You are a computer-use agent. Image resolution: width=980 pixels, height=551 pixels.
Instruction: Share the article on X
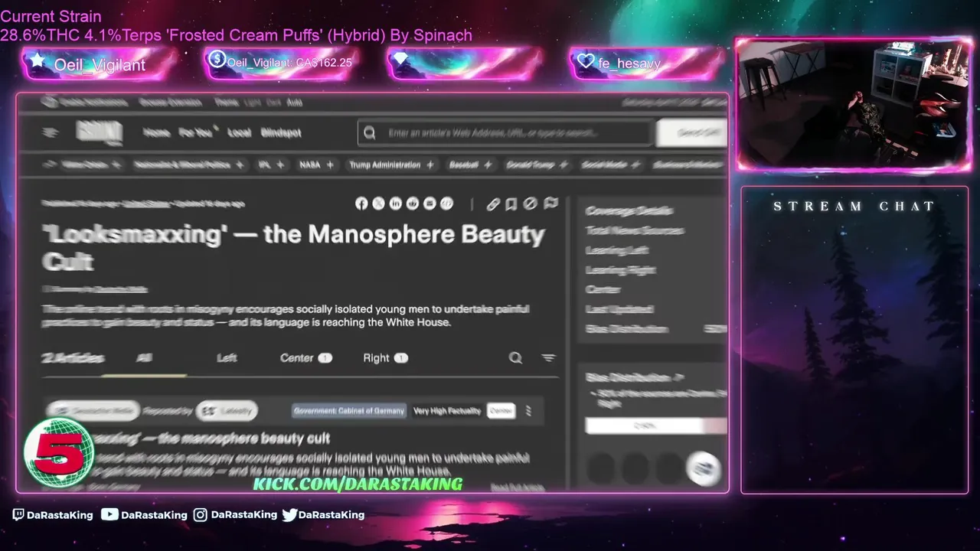[378, 204]
